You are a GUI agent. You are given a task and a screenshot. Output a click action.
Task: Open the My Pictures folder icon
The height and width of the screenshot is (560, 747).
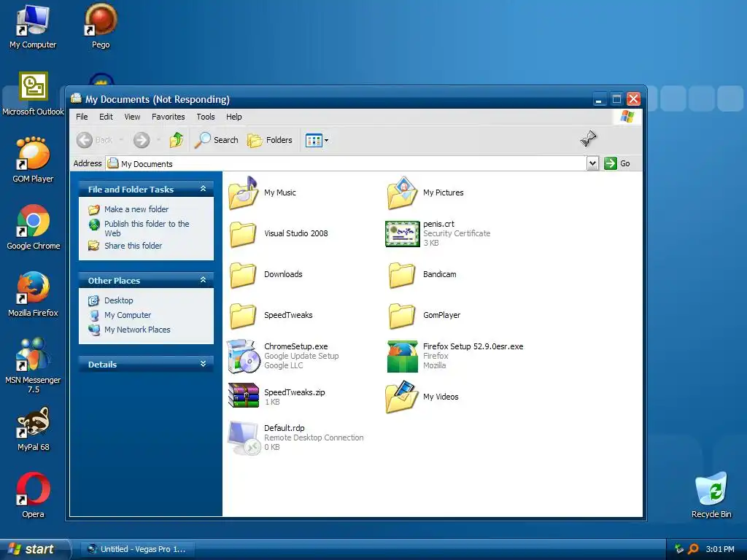(402, 192)
